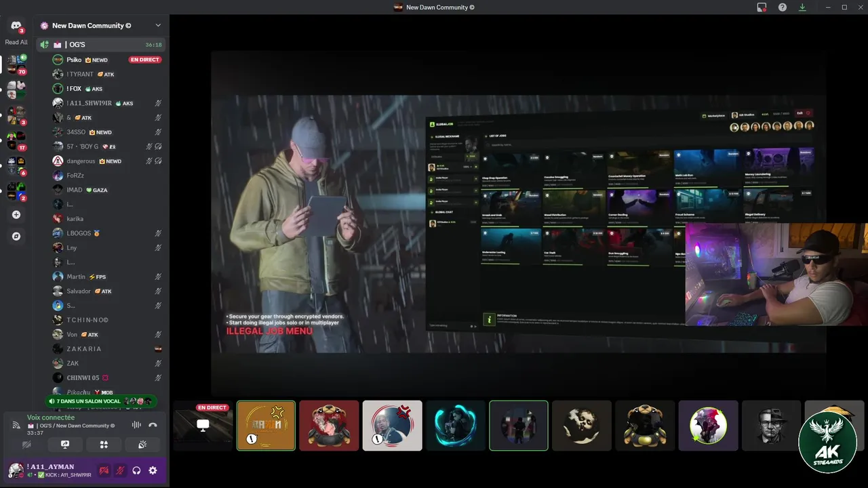Toggle noise suppression waveform icon

click(x=136, y=425)
